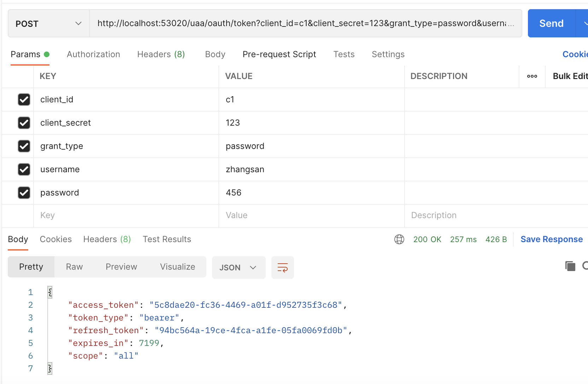The width and height of the screenshot is (588, 384).
Task: Click the VALUE column header
Action: tap(239, 76)
